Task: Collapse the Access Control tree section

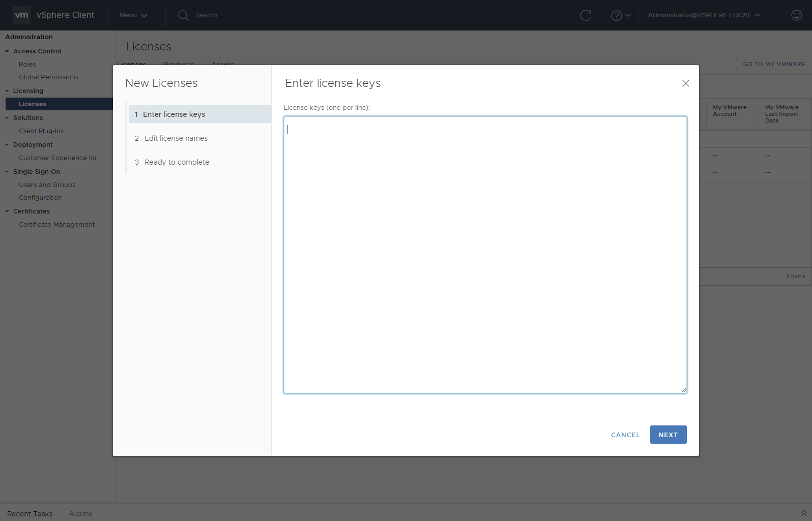Action: click(x=7, y=51)
